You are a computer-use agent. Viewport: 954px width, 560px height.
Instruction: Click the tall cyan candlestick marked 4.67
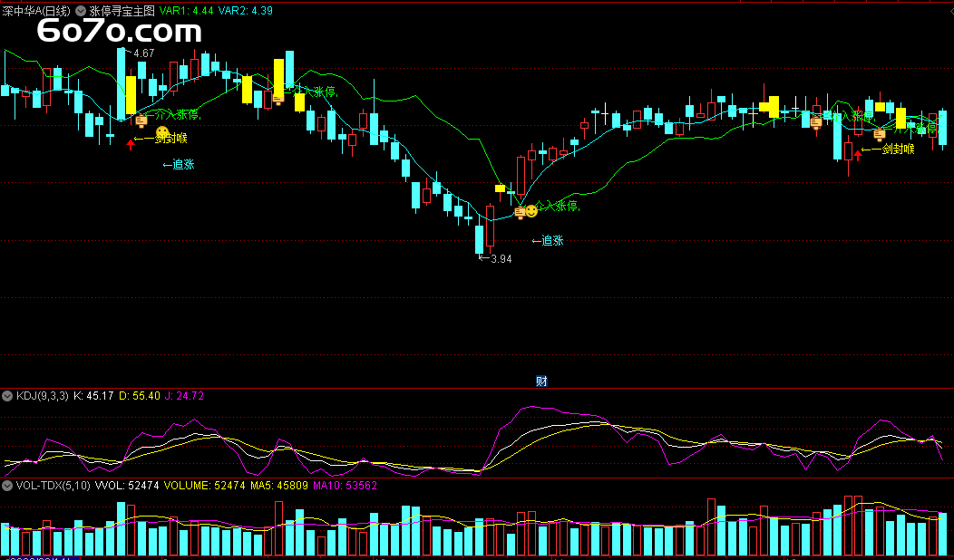tap(122, 84)
